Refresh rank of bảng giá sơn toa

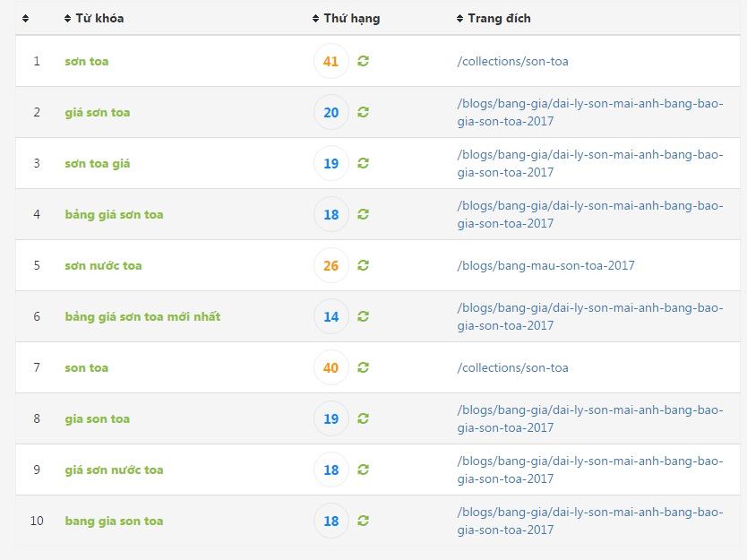click(363, 214)
